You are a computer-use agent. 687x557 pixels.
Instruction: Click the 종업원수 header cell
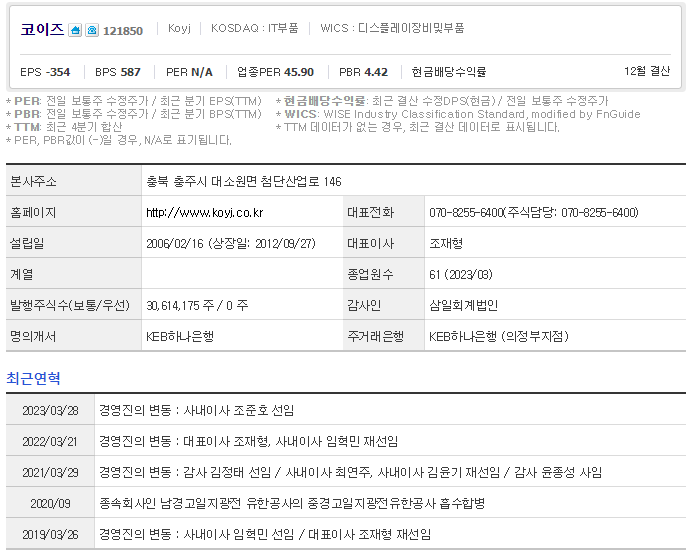coord(384,274)
